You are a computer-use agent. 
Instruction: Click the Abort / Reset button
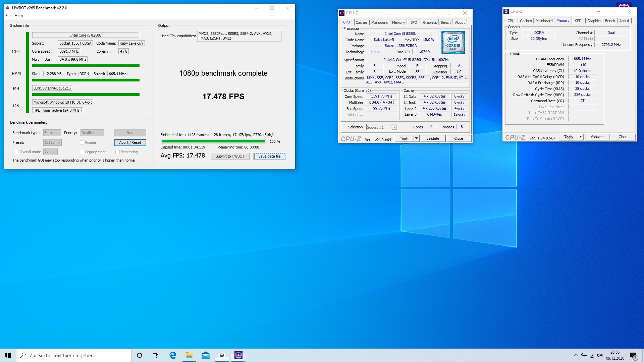[x=130, y=142]
